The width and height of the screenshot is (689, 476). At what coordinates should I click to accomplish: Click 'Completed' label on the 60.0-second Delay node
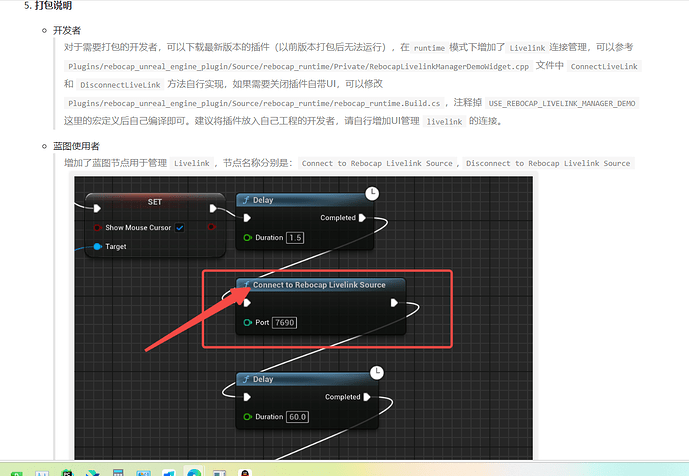[343, 397]
